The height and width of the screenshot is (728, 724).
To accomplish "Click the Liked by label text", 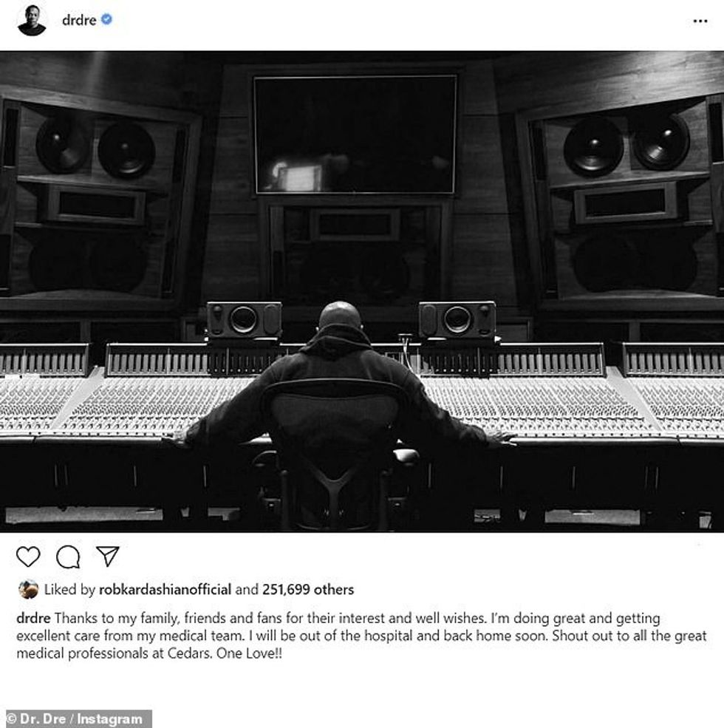I will [x=69, y=590].
